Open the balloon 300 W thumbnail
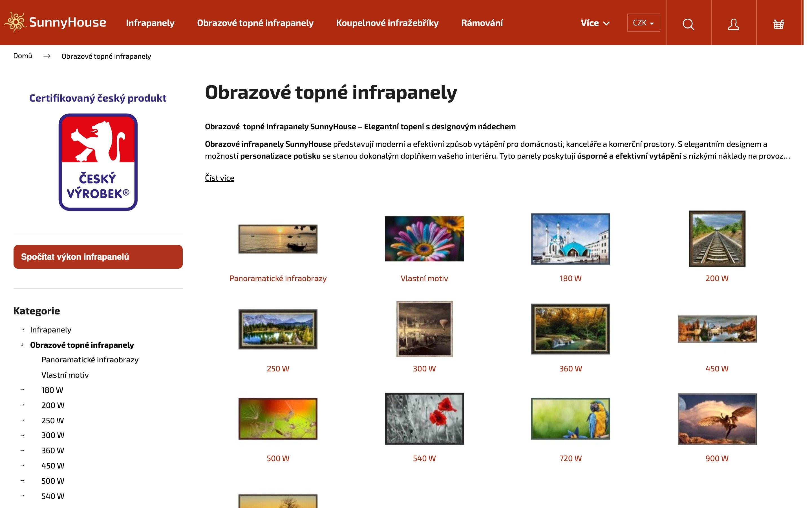812x508 pixels. (424, 329)
